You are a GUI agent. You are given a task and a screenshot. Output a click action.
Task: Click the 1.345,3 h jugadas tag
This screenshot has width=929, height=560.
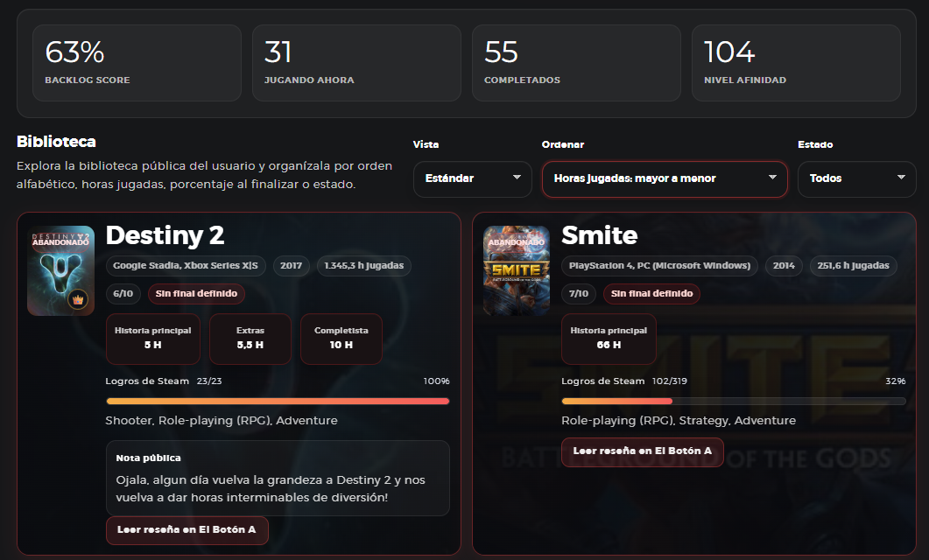[363, 266]
